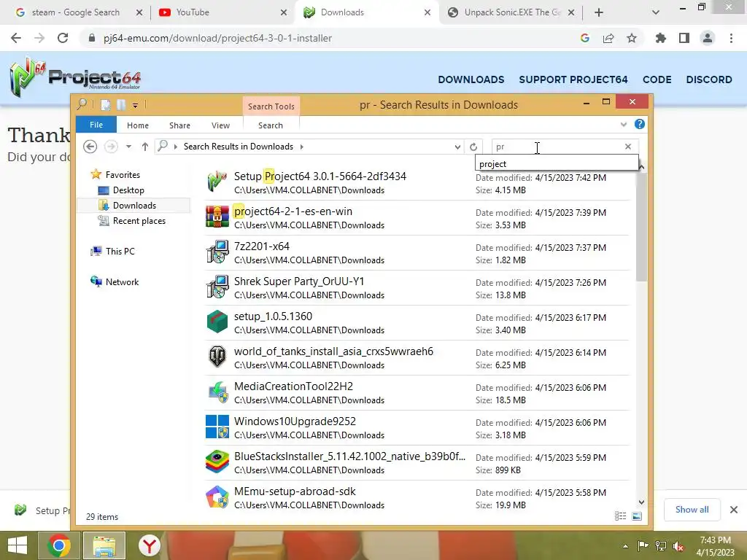
Task: Select This PC in the navigation pane
Action: tap(120, 251)
